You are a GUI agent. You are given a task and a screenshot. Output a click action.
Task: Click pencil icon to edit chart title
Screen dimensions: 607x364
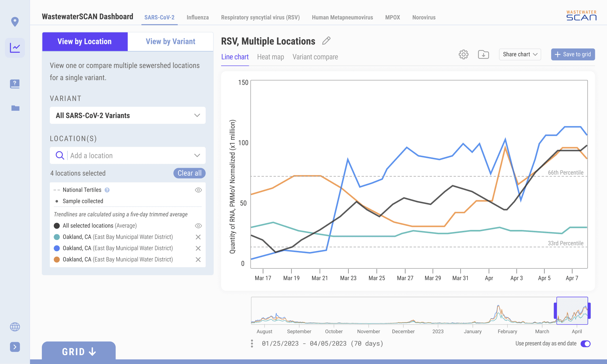click(x=326, y=41)
